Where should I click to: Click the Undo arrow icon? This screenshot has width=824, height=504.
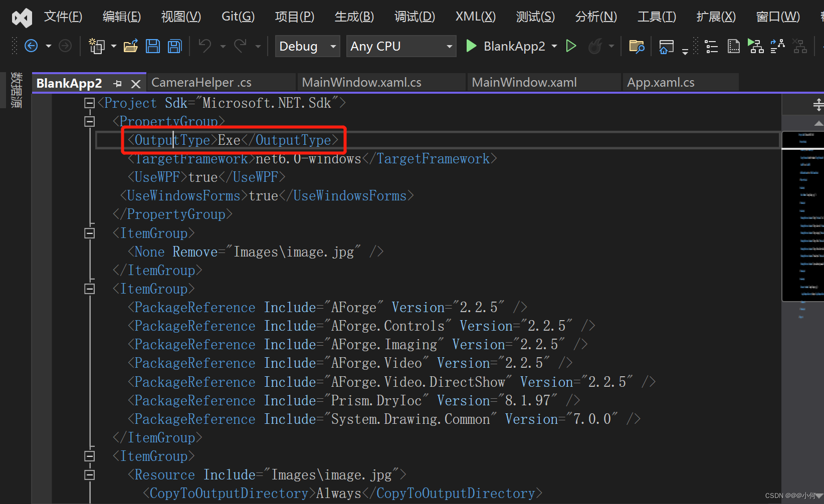[x=204, y=46]
